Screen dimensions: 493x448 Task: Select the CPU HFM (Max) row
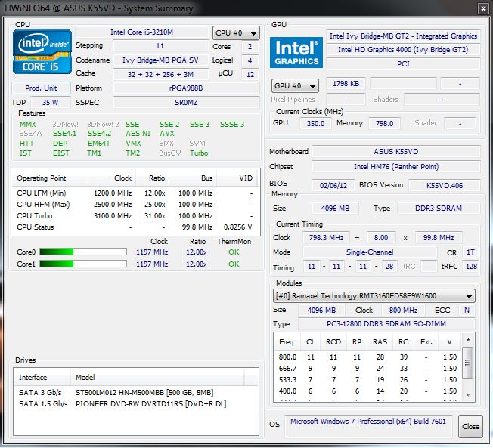tap(135, 205)
